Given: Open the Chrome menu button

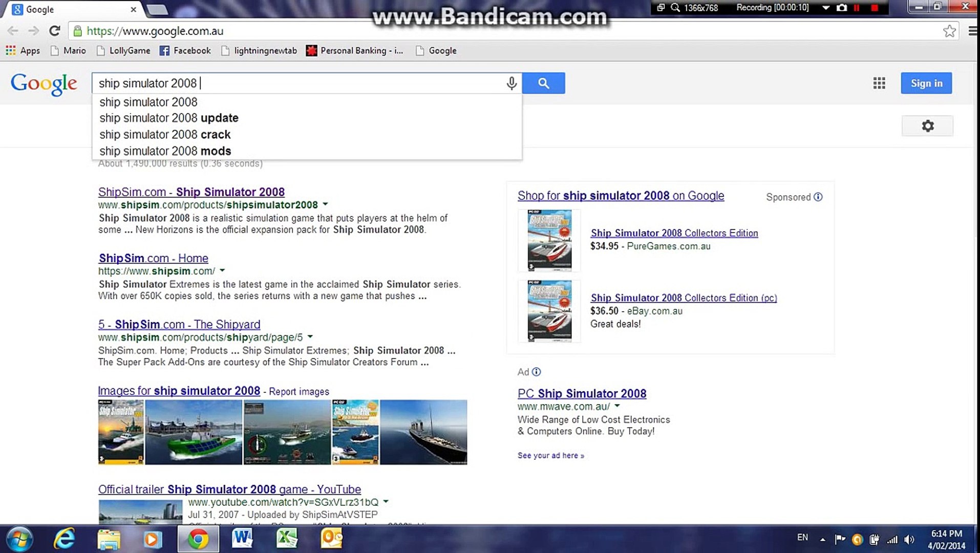Looking at the screenshot, I should pos(972,31).
